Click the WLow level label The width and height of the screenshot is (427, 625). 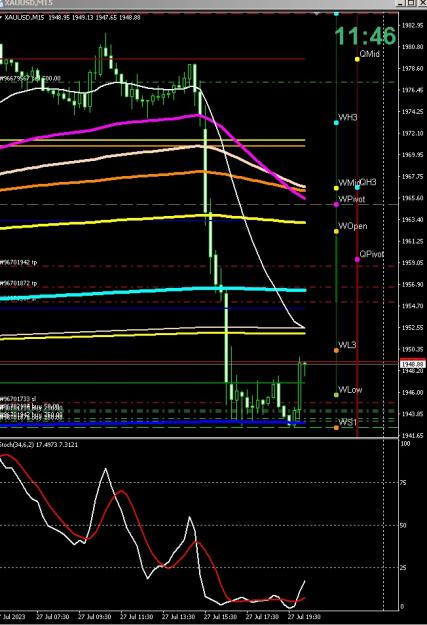click(350, 389)
